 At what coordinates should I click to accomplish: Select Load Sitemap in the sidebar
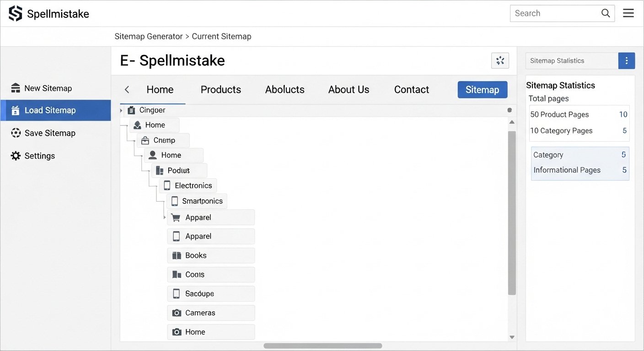pyautogui.click(x=48, y=110)
